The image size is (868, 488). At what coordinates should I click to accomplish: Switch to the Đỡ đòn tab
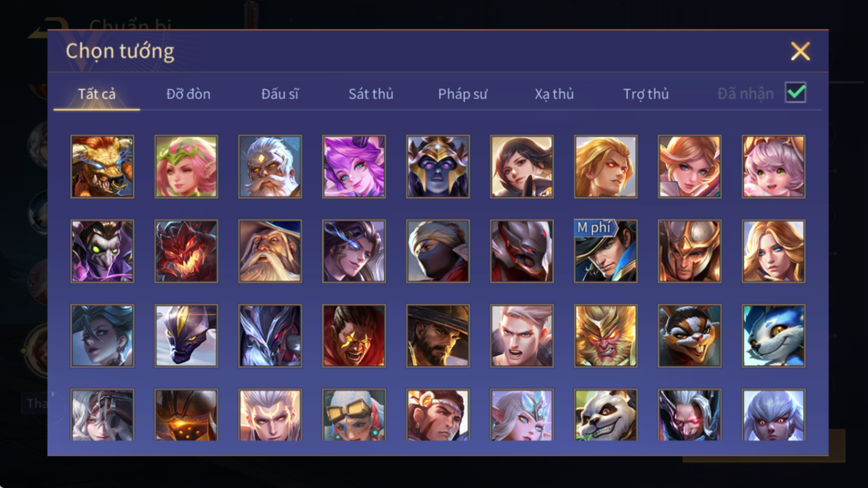(x=188, y=94)
